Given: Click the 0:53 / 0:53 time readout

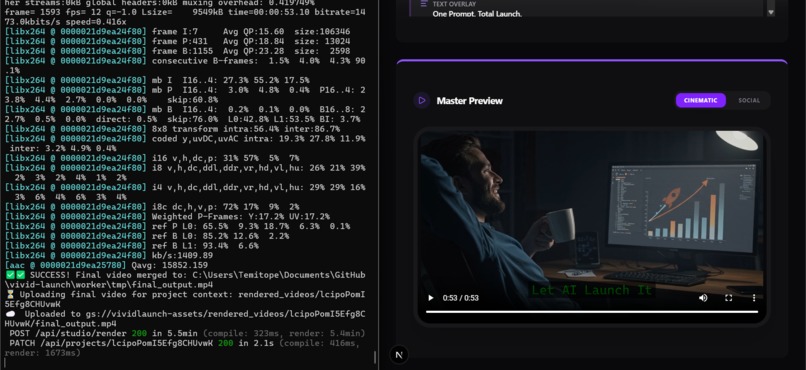Looking at the screenshot, I should click(x=461, y=298).
